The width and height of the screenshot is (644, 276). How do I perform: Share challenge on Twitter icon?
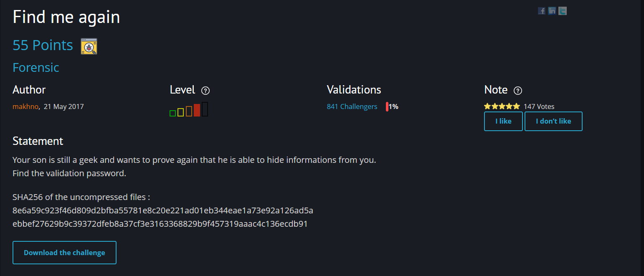click(563, 11)
